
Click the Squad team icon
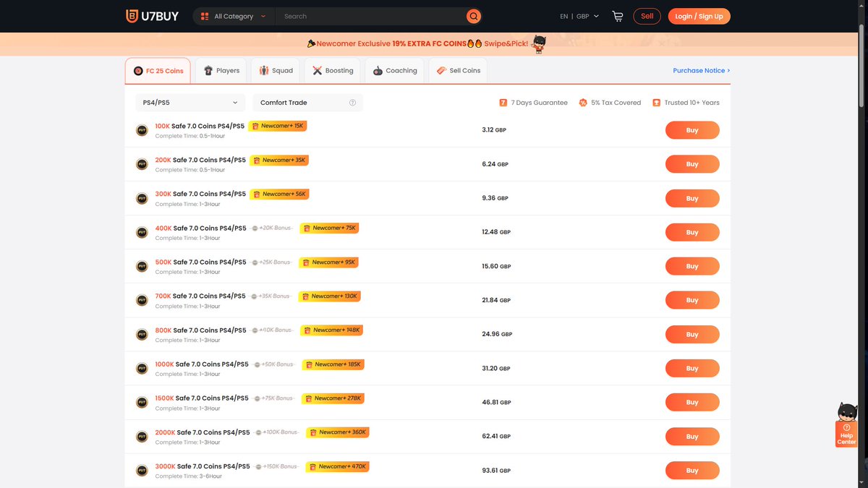pyautogui.click(x=263, y=70)
